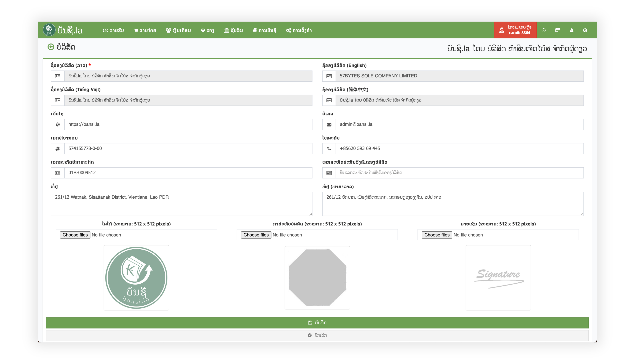Cancel with the ຍົກເລີກ button

point(317,335)
